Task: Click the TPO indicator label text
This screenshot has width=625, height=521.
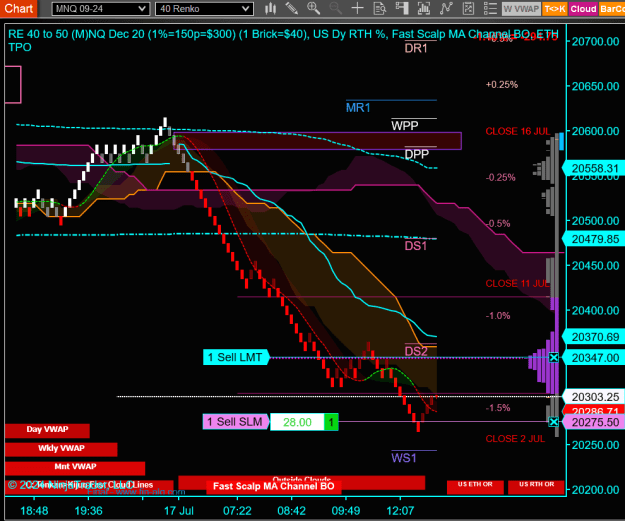Action: [20, 47]
